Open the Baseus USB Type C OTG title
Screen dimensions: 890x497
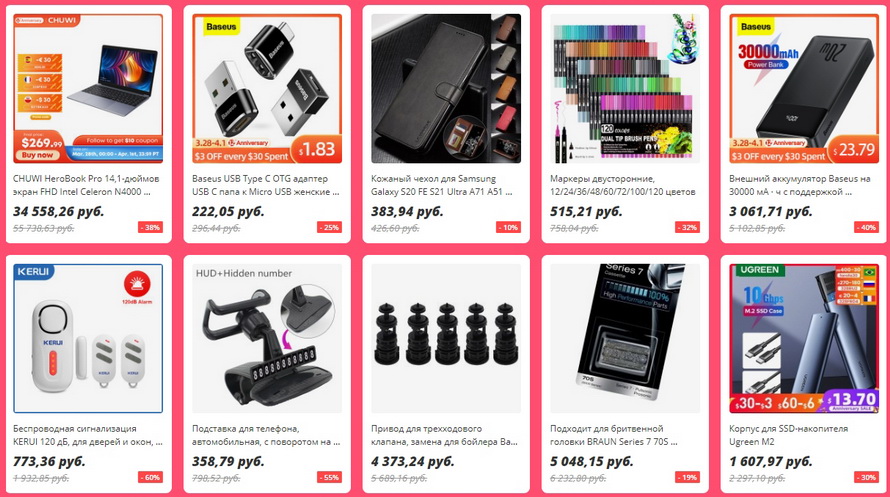pos(266,185)
